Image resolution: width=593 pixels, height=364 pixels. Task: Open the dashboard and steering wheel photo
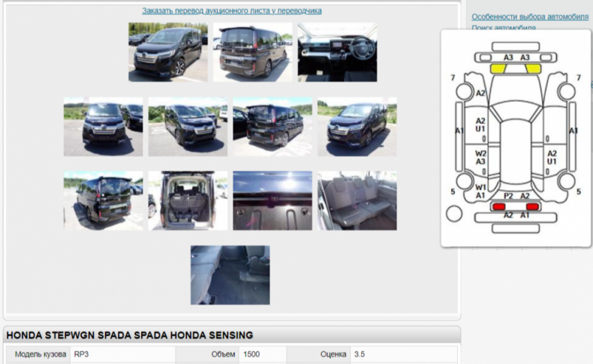tap(337, 53)
